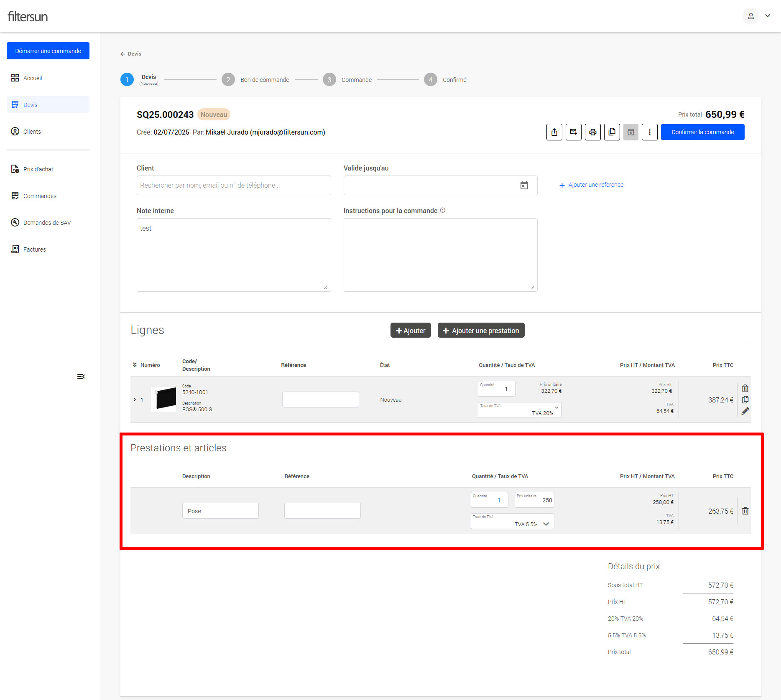Viewport: 781px width, 700px height.
Task: Edit product line using pencil icon
Action: pyautogui.click(x=745, y=411)
